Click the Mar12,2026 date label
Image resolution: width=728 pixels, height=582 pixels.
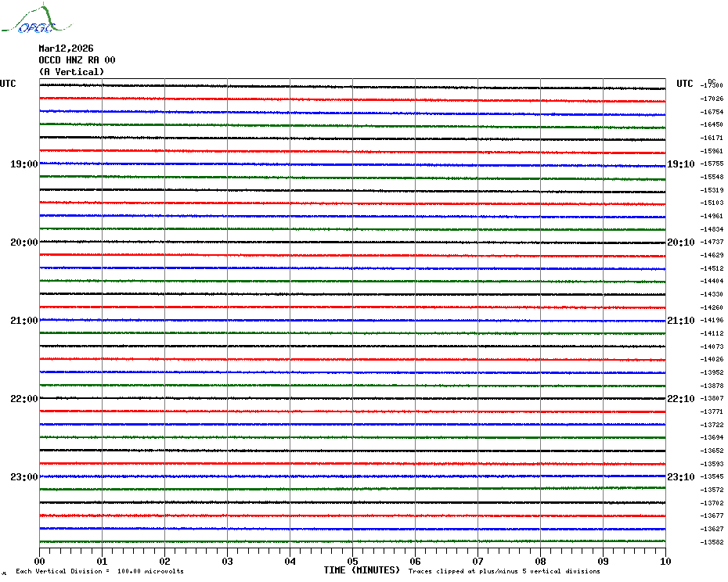[66, 48]
